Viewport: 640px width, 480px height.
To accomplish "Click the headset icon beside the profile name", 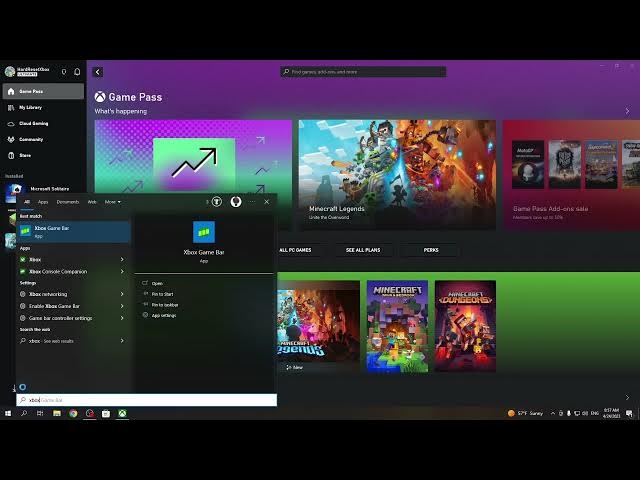I will (64, 72).
